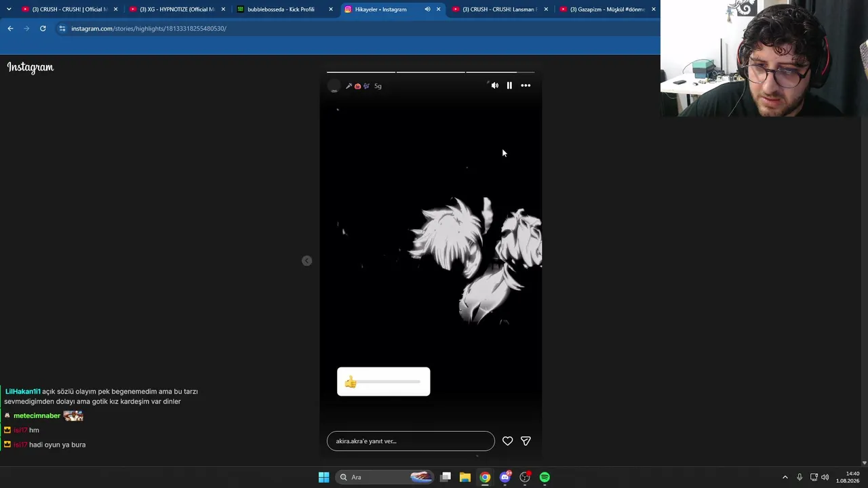Open Google Chrome from the taskbar
Screen dimensions: 868x488
485,477
